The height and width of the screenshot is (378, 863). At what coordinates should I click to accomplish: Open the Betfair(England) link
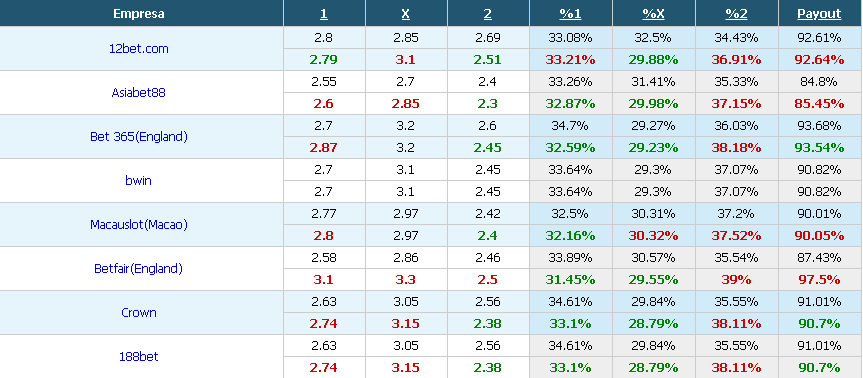coord(138,269)
